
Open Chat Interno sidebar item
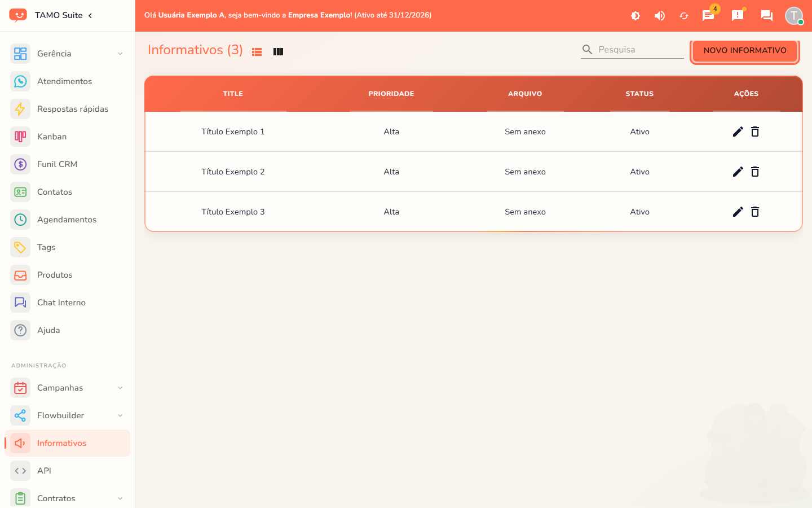point(67,303)
